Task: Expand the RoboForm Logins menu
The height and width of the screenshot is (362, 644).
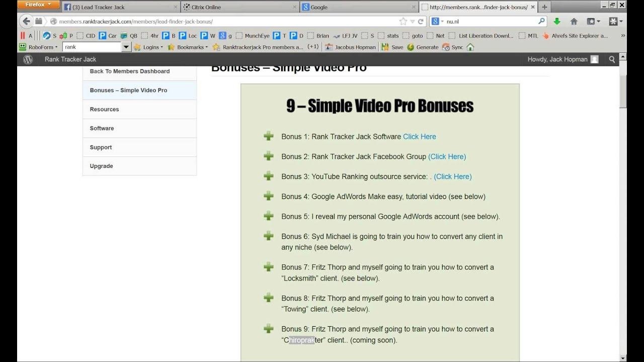Action: pyautogui.click(x=148, y=47)
